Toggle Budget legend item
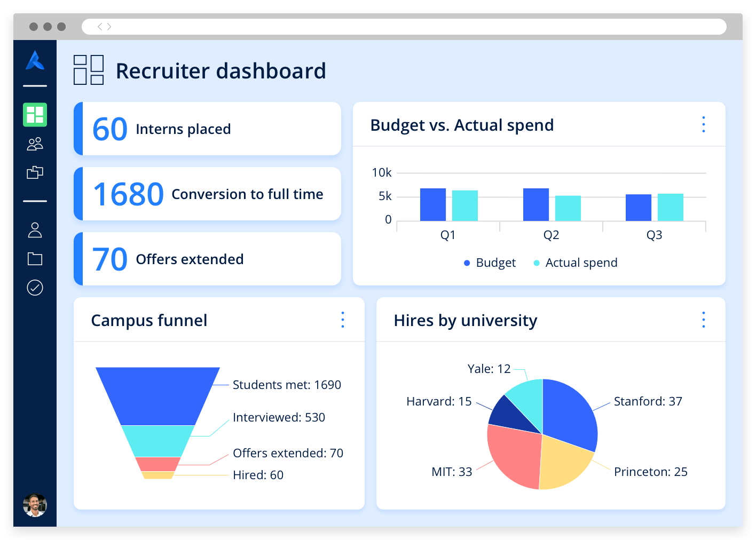The height and width of the screenshot is (540, 756). point(490,263)
